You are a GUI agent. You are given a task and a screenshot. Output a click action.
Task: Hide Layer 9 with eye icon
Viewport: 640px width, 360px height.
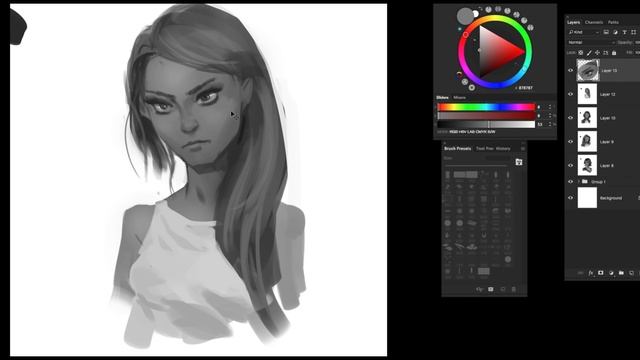(x=571, y=141)
